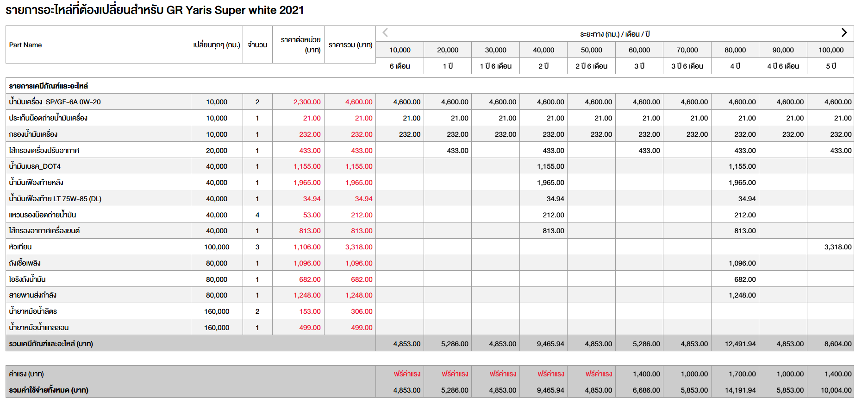Viewport: 868px width, 400px height.
Task: Click the สายพานส่งกำลัง part row
Action: (32, 295)
